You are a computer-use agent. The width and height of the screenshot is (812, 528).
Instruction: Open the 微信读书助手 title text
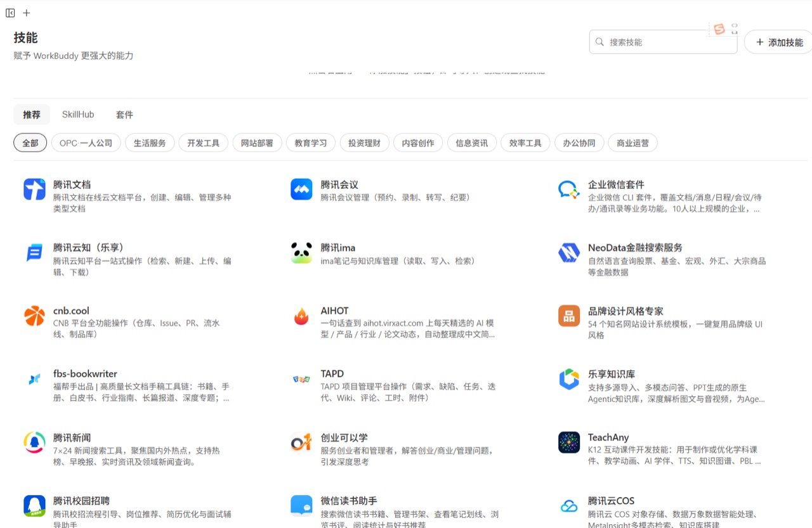pos(349,501)
